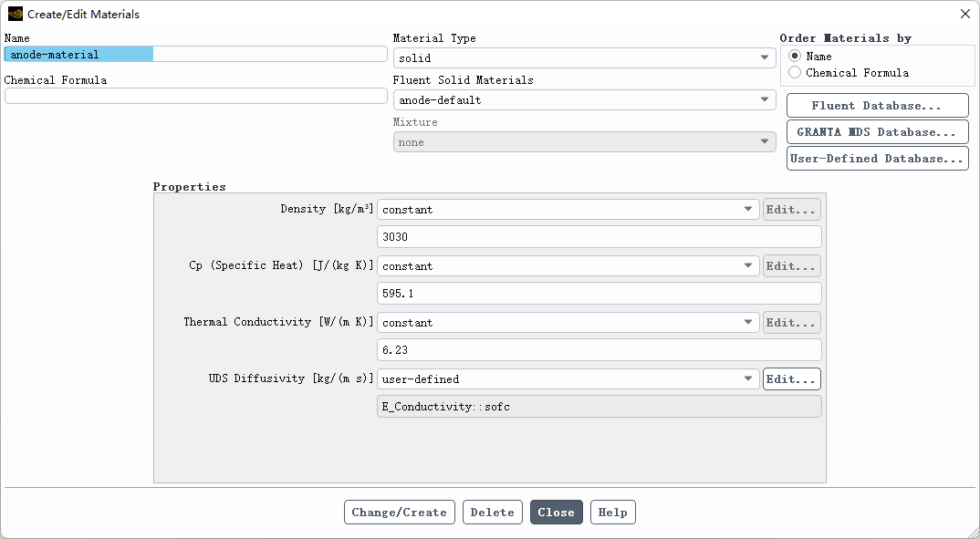This screenshot has width=980, height=539.
Task: Open the Density method dropdown
Action: pos(568,210)
